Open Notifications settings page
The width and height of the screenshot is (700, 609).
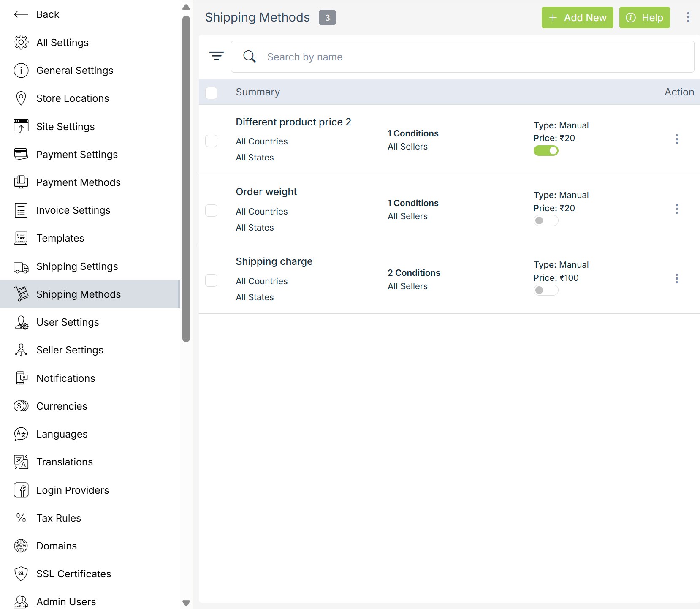coord(65,378)
